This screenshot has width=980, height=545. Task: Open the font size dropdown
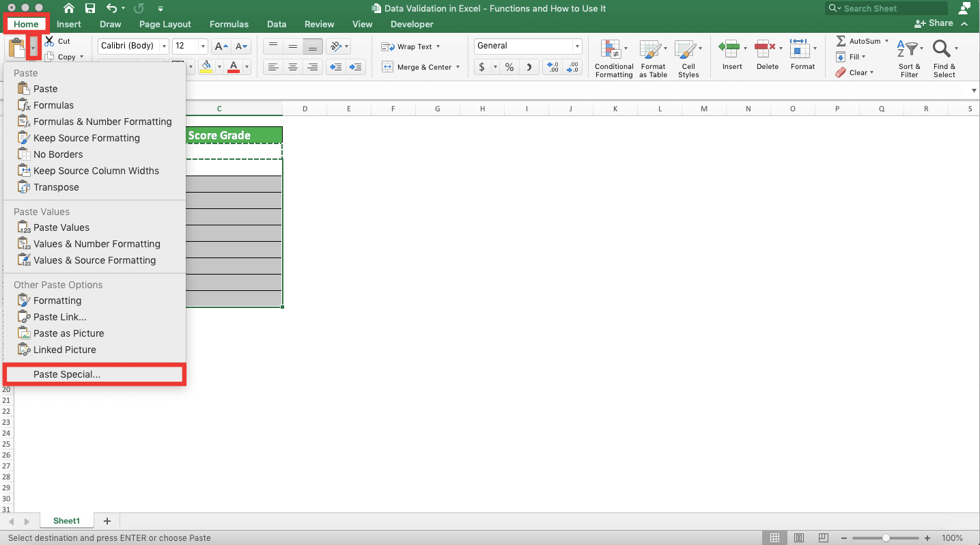[204, 46]
